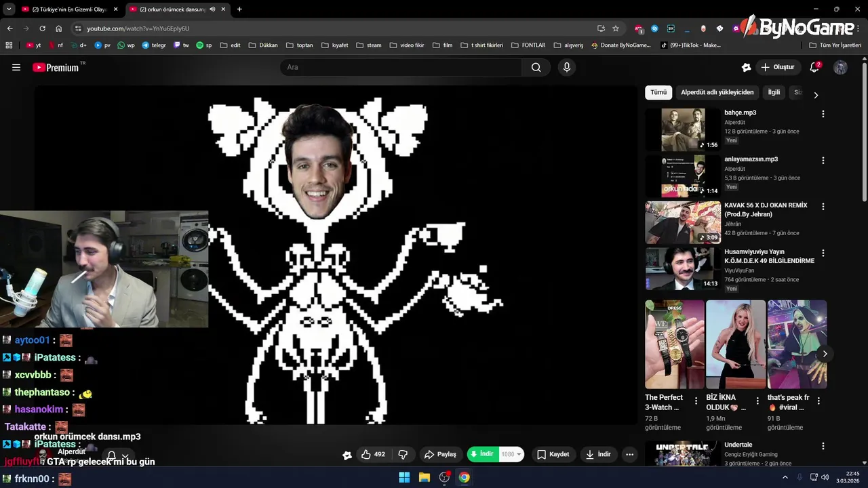Open options for Husamviyuviyu Yayın video
Viewport: 868px width, 488px height.
tap(823, 253)
